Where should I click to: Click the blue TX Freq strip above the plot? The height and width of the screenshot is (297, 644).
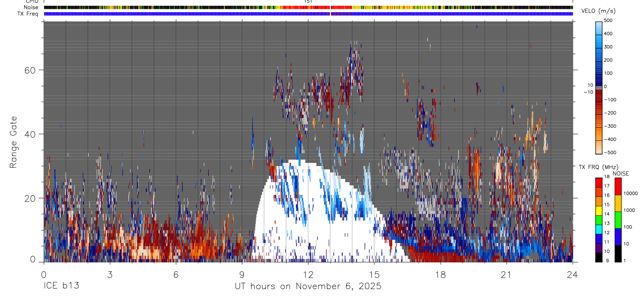[308, 14]
